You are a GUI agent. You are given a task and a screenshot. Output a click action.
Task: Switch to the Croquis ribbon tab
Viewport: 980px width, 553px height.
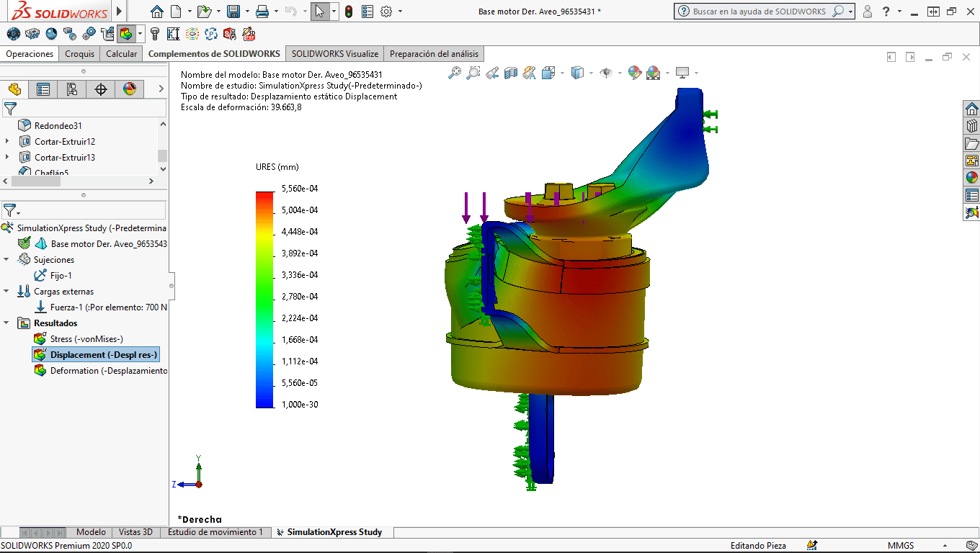pyautogui.click(x=79, y=54)
